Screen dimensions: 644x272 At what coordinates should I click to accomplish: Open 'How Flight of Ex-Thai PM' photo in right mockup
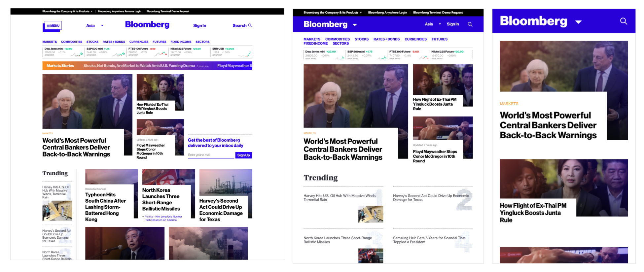(564, 179)
